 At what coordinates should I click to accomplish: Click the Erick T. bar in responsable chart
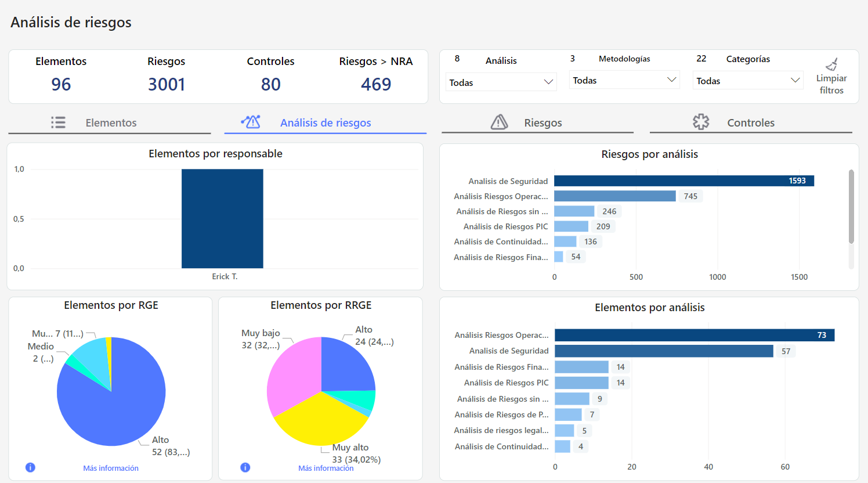pyautogui.click(x=222, y=218)
